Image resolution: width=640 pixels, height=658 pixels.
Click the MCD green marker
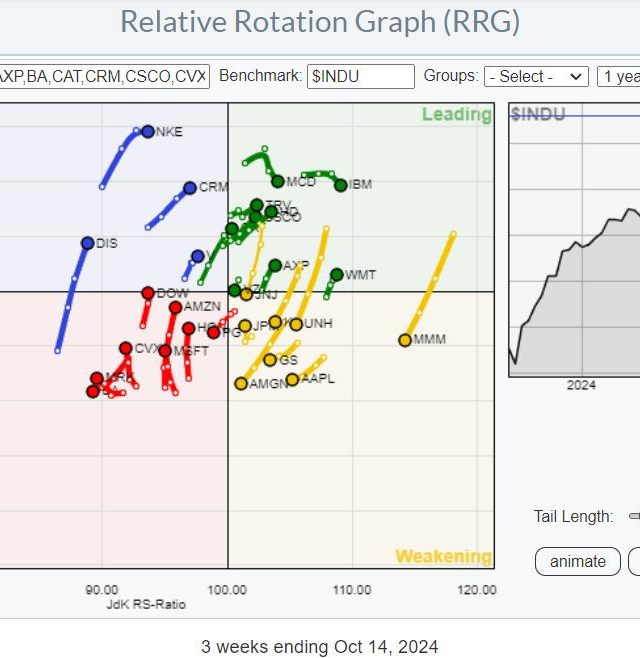pos(278,181)
